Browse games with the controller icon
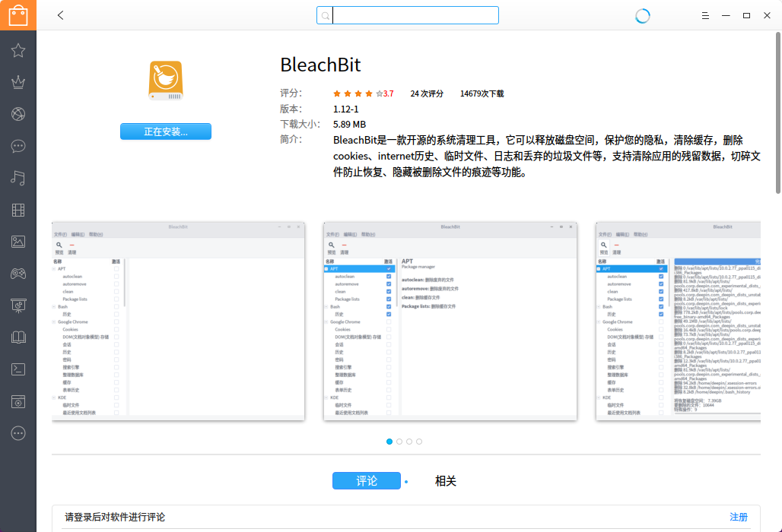 pyautogui.click(x=18, y=274)
